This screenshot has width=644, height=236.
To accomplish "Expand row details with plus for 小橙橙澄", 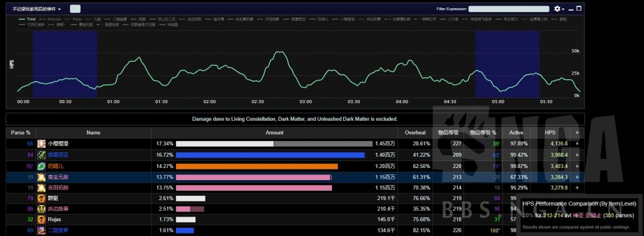I will (577, 144).
